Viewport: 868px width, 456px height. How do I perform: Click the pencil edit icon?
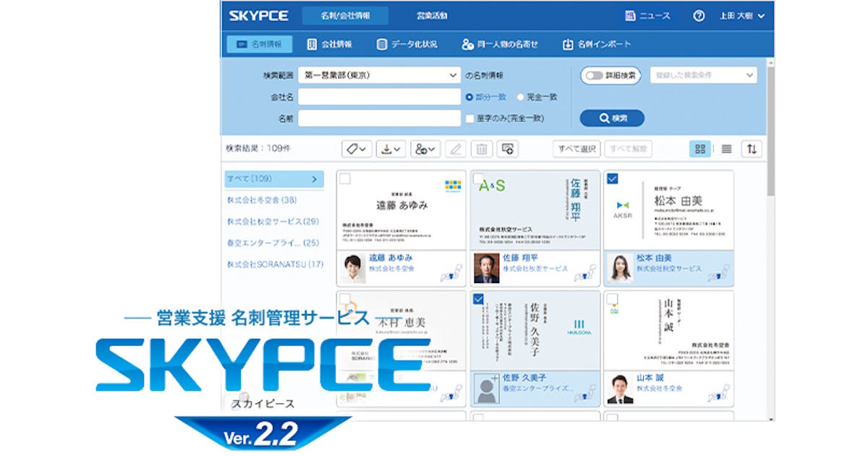455,149
